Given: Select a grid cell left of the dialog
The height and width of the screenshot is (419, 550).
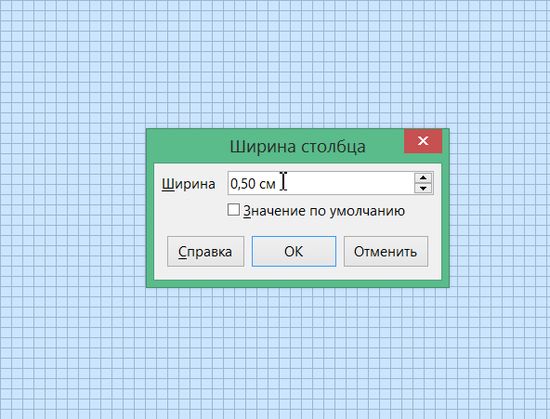Looking at the screenshot, I should click(70, 209).
